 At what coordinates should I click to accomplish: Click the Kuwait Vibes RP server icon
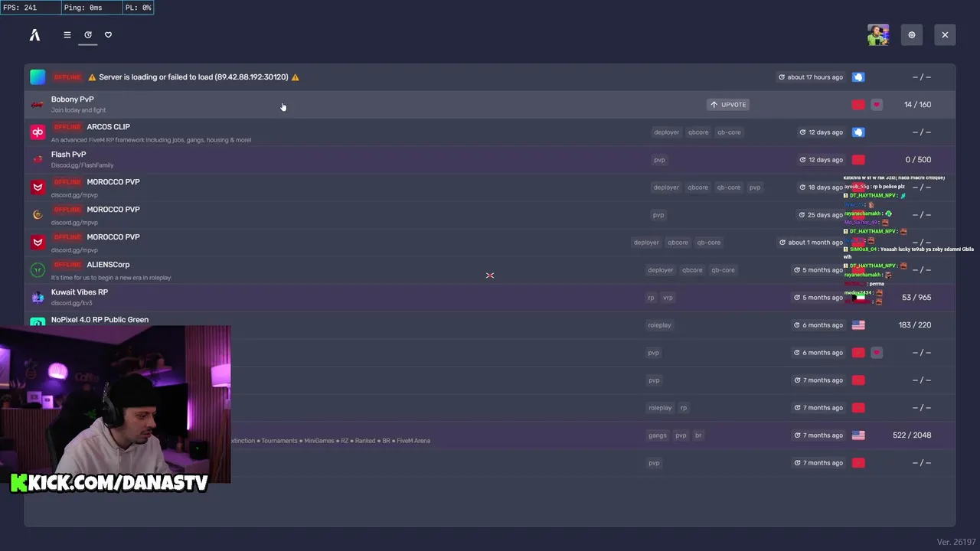(38, 298)
